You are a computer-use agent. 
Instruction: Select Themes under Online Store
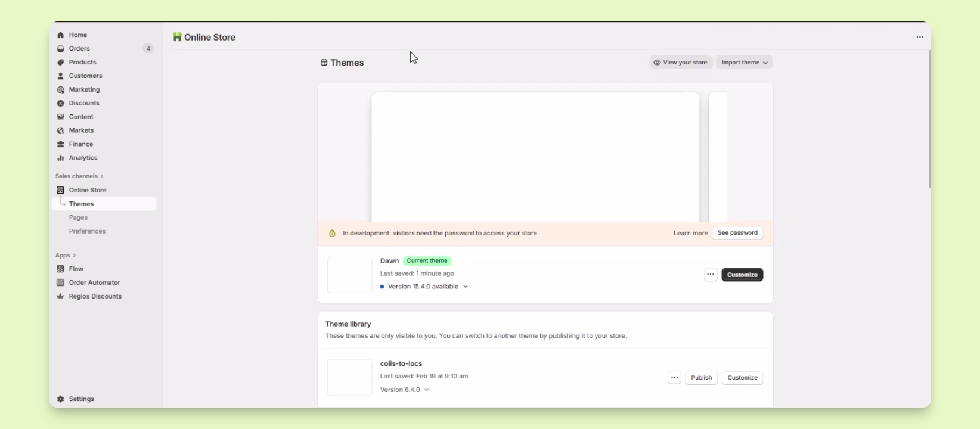[104, 204]
